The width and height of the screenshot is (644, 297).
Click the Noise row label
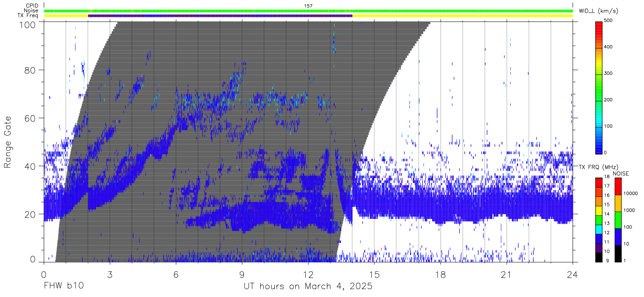click(x=30, y=10)
